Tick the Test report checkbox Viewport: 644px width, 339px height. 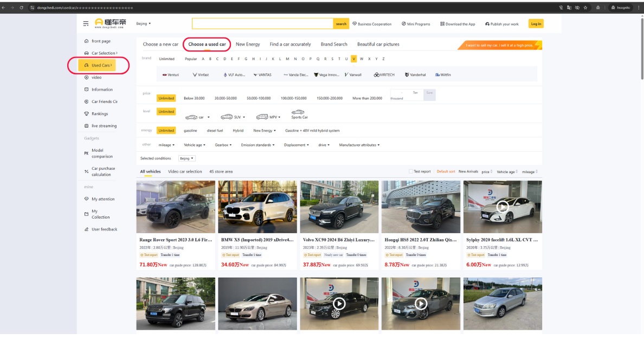[x=411, y=171]
